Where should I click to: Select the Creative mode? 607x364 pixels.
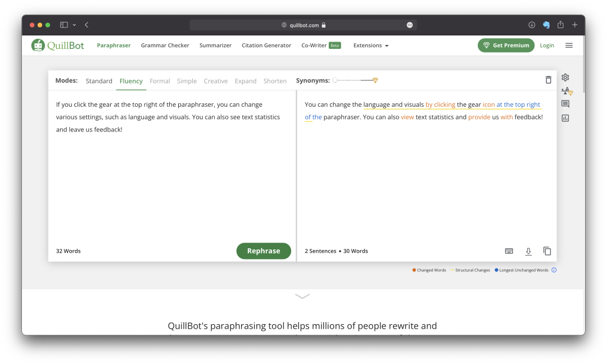point(216,81)
